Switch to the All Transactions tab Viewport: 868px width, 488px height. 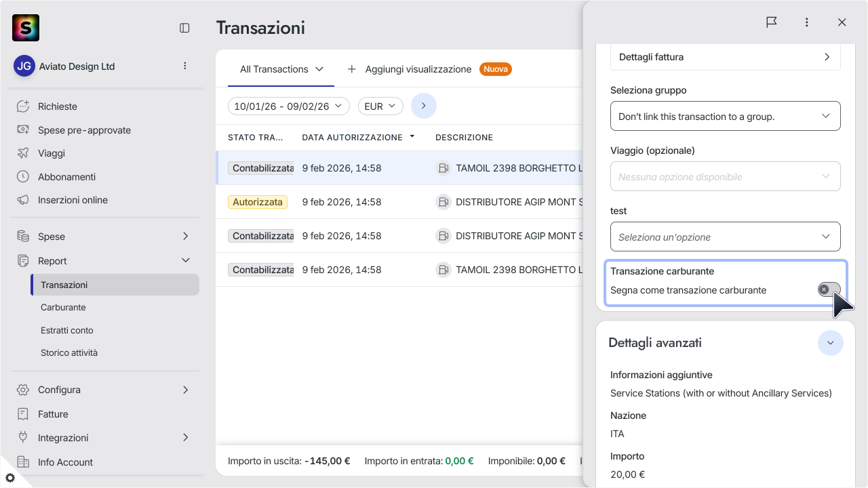click(x=281, y=69)
